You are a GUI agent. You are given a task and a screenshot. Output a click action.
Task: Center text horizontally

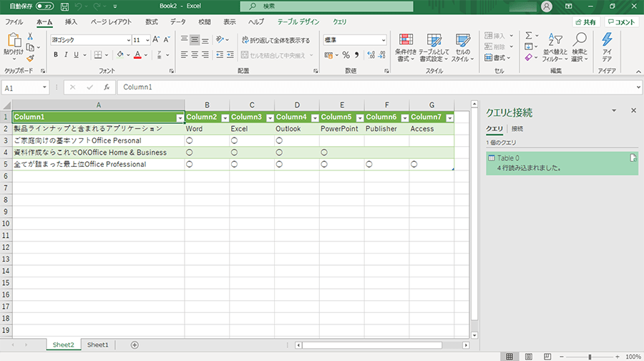(x=194, y=54)
